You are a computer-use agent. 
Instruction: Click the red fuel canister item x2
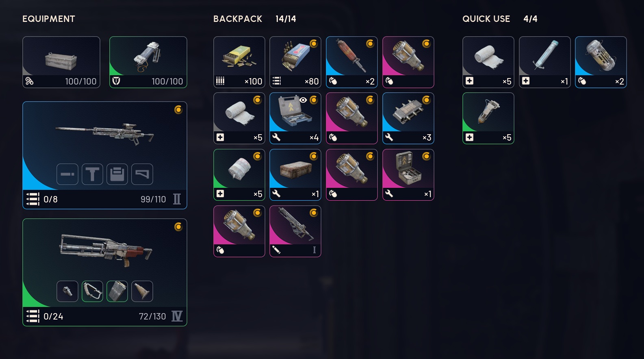click(352, 62)
